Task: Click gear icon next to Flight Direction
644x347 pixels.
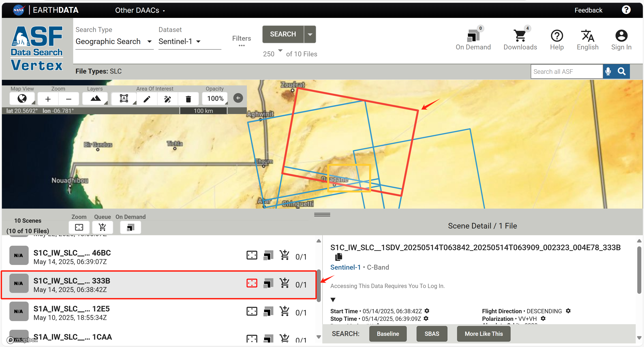Action: click(x=568, y=311)
